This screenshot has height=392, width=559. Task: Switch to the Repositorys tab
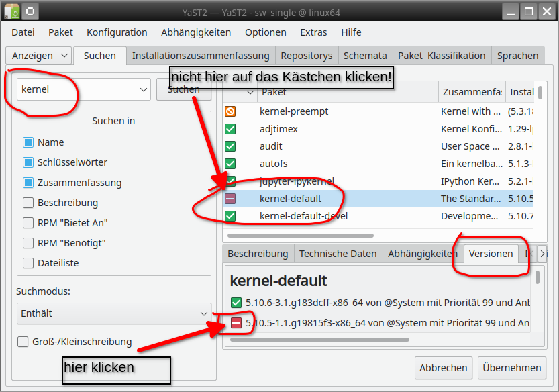click(307, 56)
